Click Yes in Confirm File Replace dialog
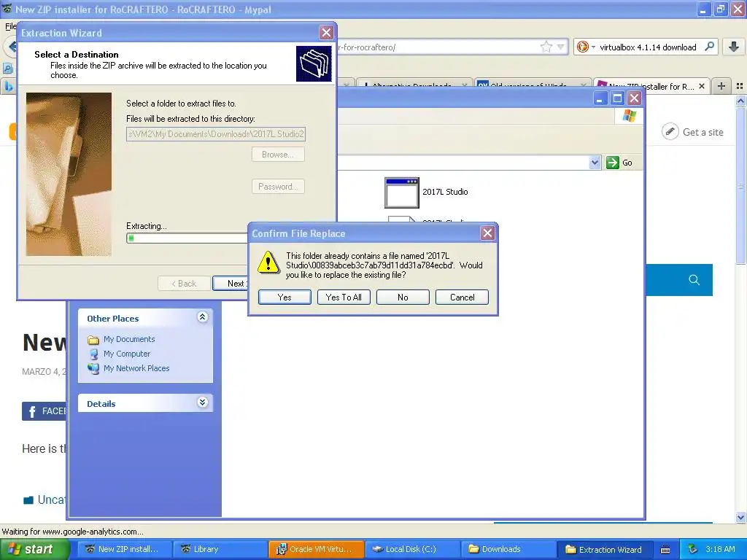The width and height of the screenshot is (747, 560). click(285, 297)
